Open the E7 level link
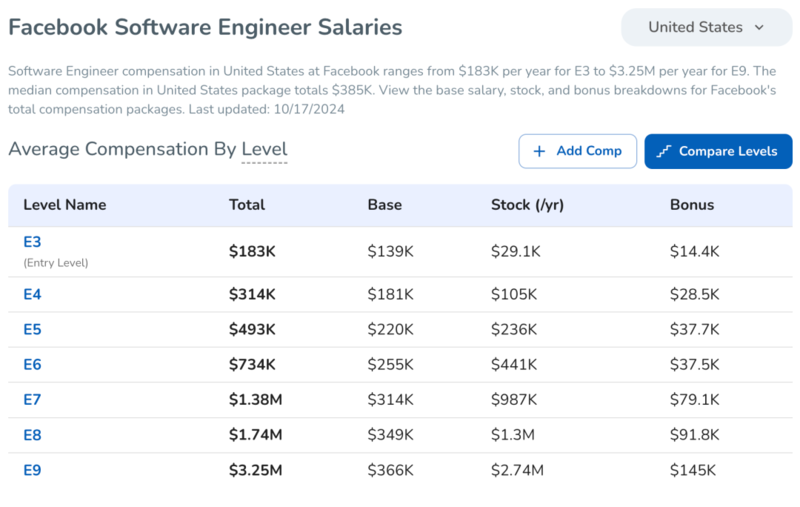The image size is (800, 507). pos(32,399)
